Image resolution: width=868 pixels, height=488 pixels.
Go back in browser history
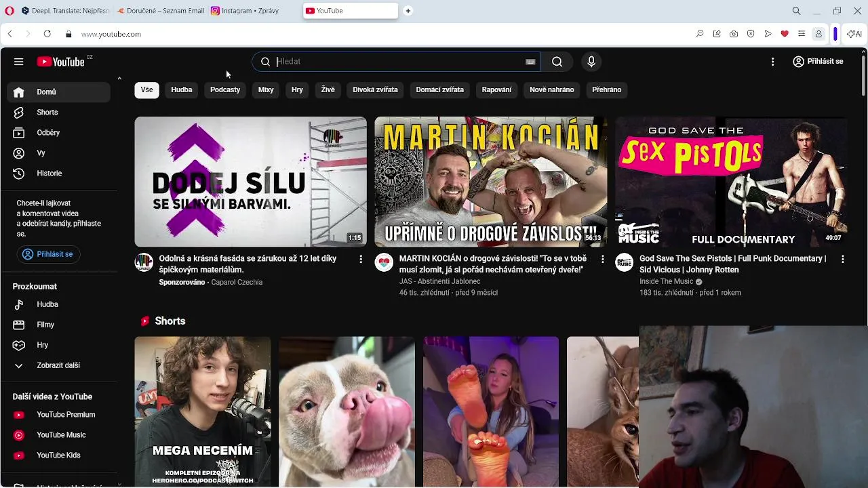(10, 34)
